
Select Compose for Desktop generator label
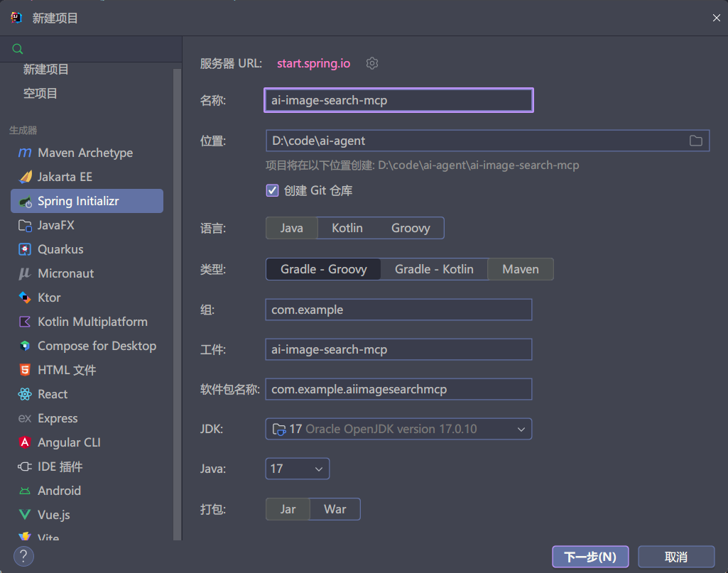pos(97,346)
